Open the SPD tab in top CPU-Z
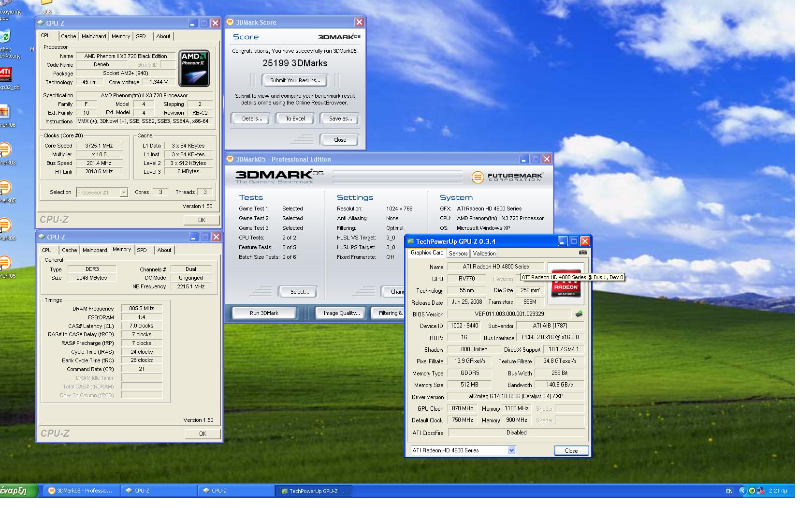812x508 pixels. pyautogui.click(x=141, y=36)
